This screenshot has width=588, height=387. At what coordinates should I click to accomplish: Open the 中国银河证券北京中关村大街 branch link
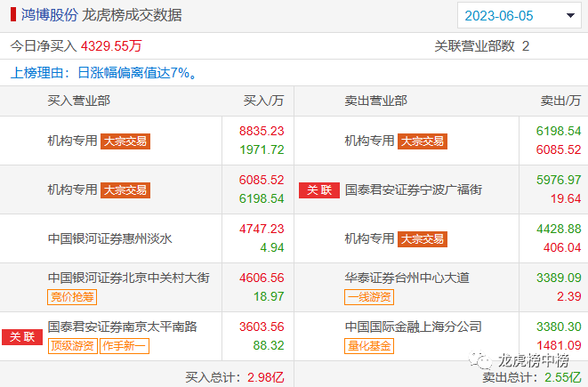[x=128, y=278]
